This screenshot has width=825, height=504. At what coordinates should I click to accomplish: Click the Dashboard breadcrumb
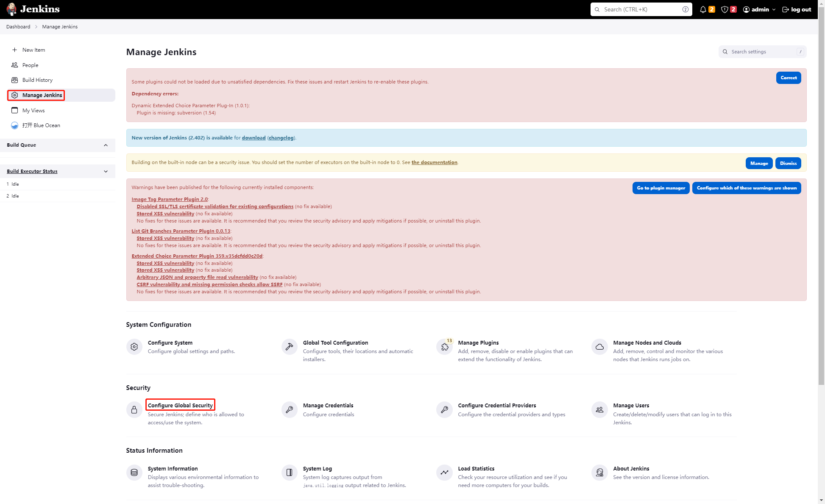(x=18, y=27)
